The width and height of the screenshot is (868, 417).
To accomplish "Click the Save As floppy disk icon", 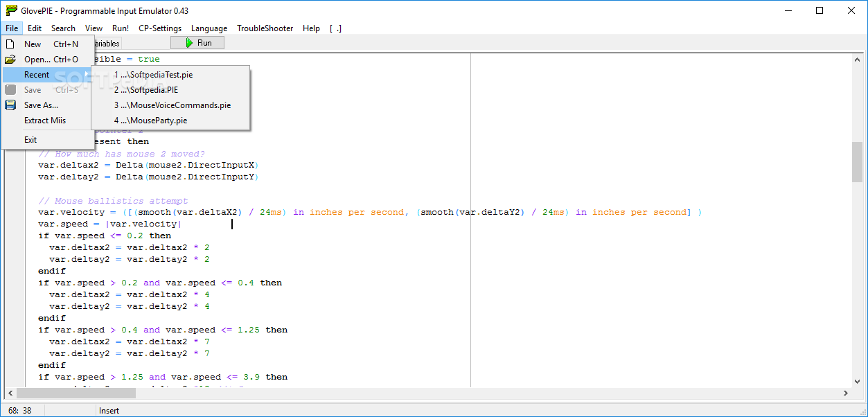I will (10, 105).
